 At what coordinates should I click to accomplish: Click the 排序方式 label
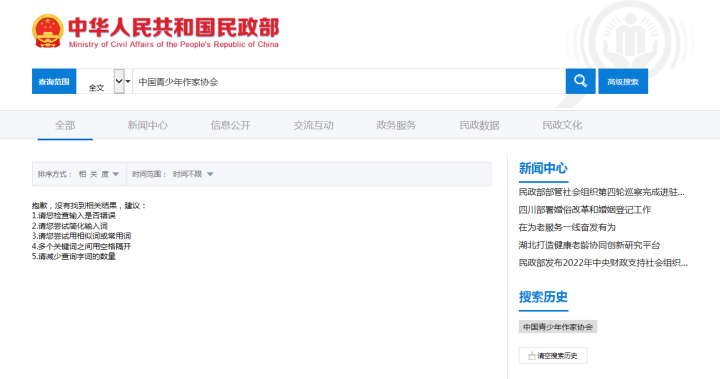(55, 174)
